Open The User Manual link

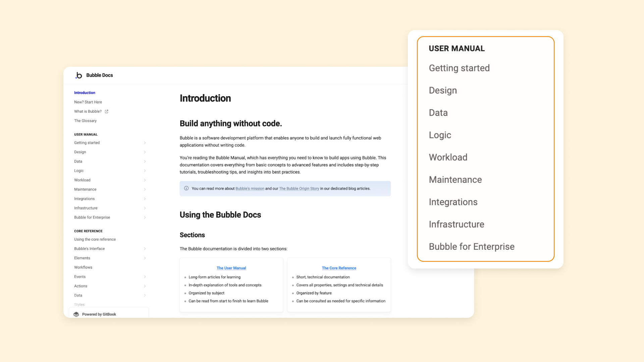(231, 268)
